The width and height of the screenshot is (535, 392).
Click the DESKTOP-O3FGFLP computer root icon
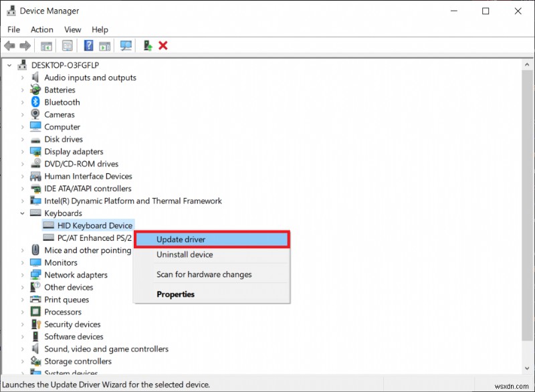point(22,65)
